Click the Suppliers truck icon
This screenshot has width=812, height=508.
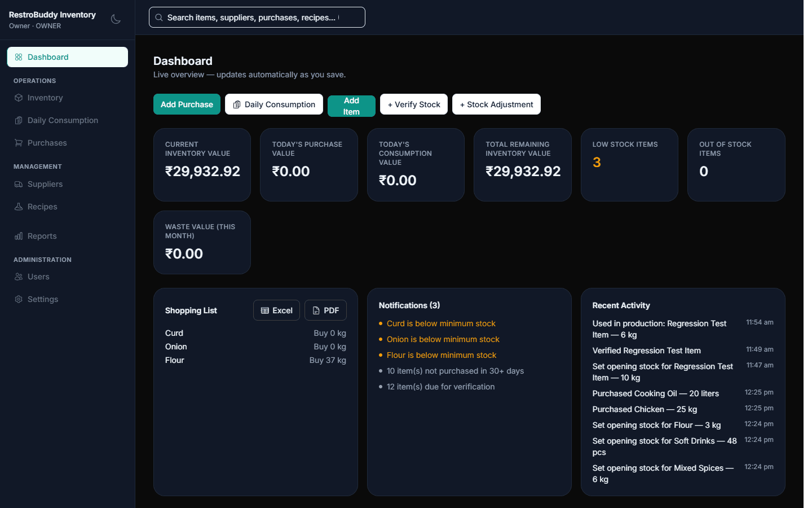(x=19, y=184)
